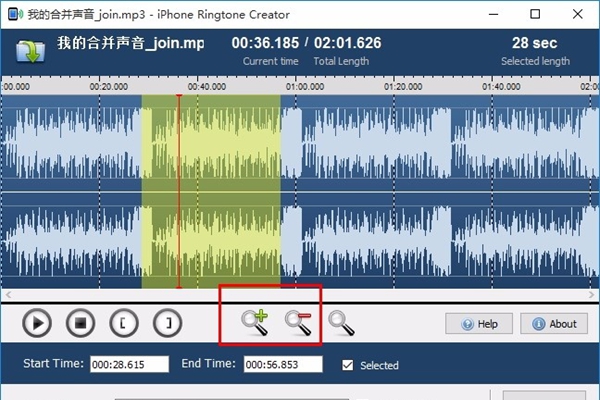Click the waveform scrollbar left arrow

[x=8, y=294]
